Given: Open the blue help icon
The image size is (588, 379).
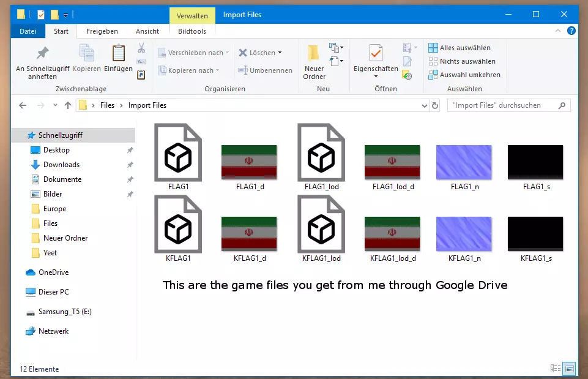Looking at the screenshot, I should click(x=571, y=31).
